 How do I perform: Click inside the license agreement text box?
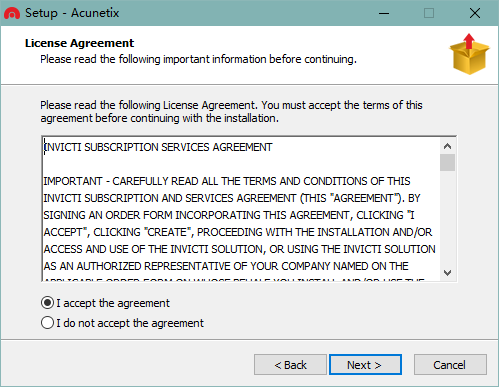click(x=241, y=209)
